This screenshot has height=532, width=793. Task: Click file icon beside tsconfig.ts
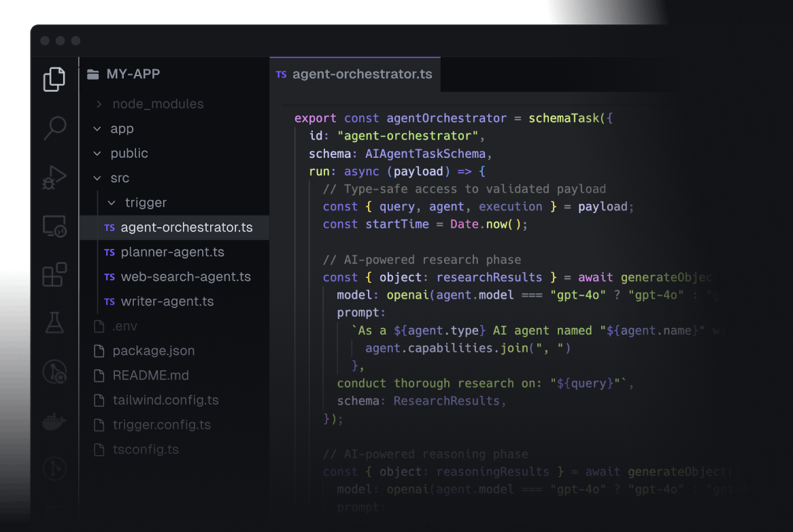[99, 450]
